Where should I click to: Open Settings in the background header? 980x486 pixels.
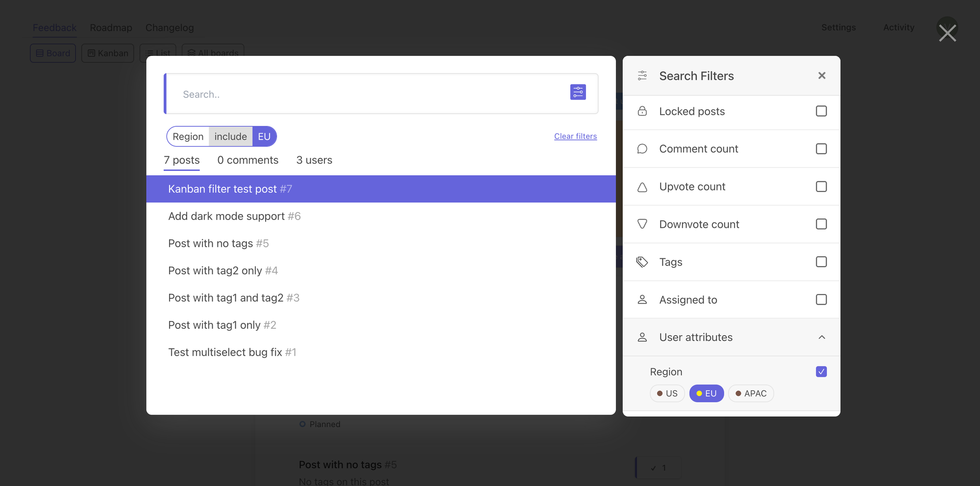pos(838,27)
